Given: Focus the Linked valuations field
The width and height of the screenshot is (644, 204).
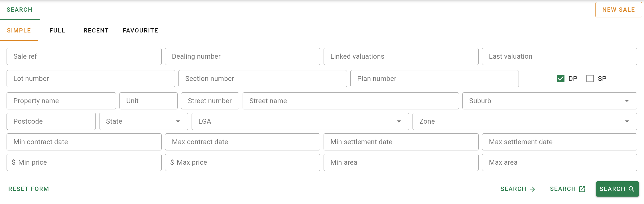Looking at the screenshot, I should coord(401,56).
